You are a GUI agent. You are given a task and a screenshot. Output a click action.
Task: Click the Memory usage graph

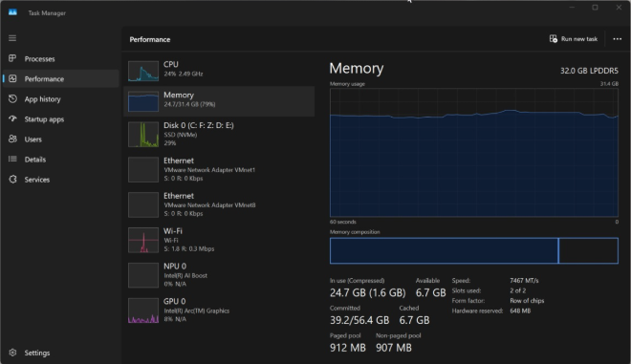point(474,153)
